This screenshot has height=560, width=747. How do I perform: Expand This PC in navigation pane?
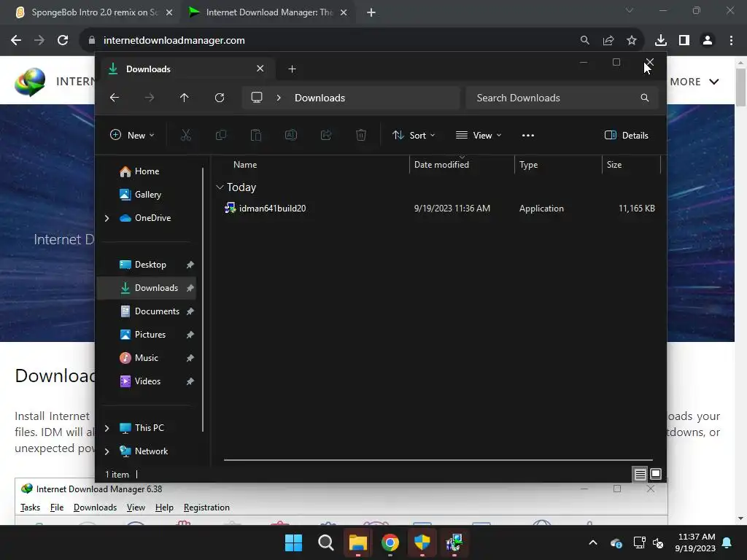(107, 428)
